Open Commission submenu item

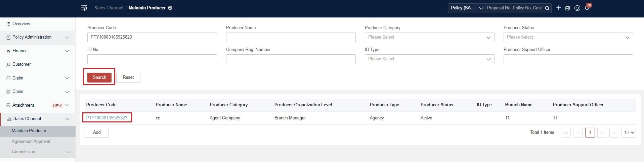point(23,152)
